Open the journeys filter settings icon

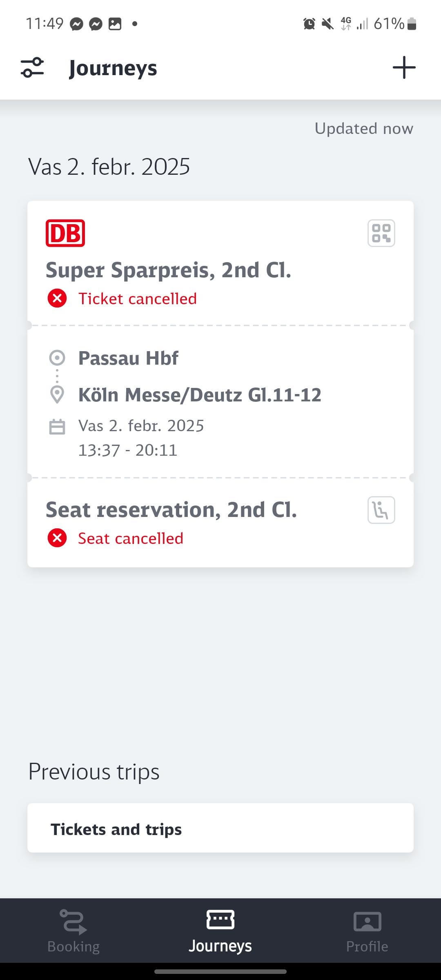32,68
